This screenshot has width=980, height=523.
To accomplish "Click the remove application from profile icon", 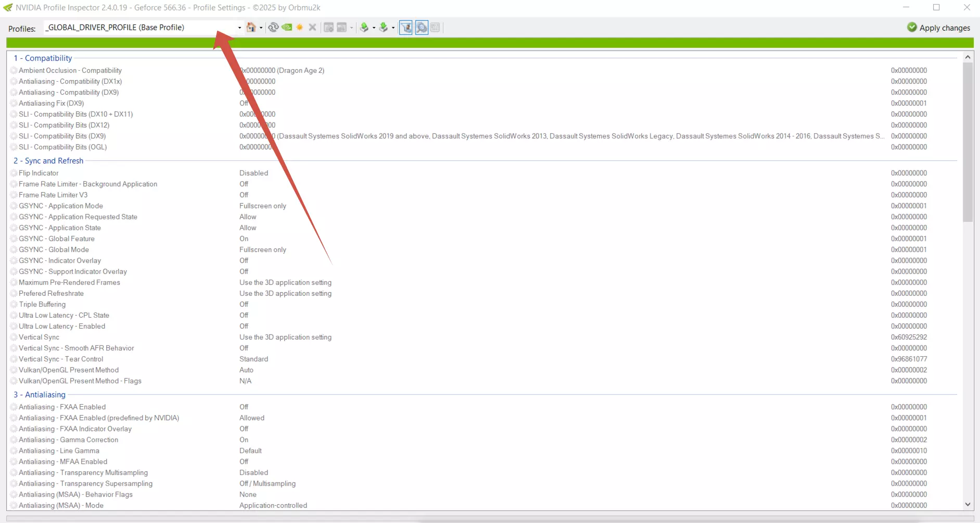I will (x=342, y=28).
